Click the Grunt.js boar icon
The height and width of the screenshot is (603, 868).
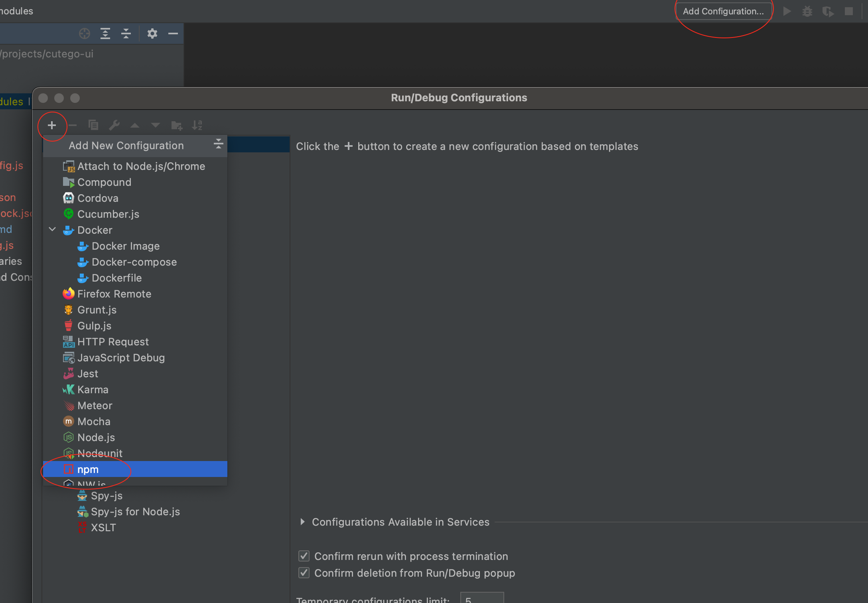point(69,310)
